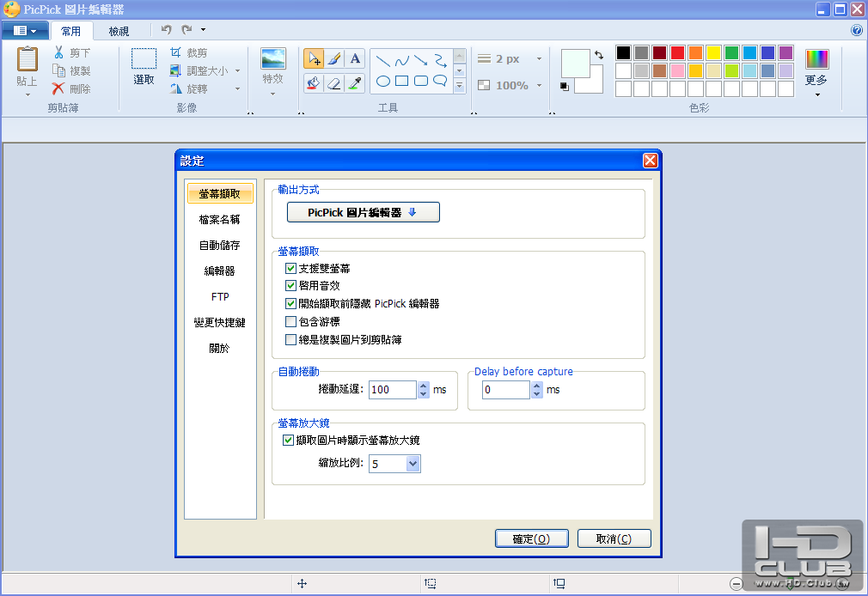Open the quick access toolbar customize arrow
Image resolution: width=868 pixels, height=596 pixels.
pos(203,29)
